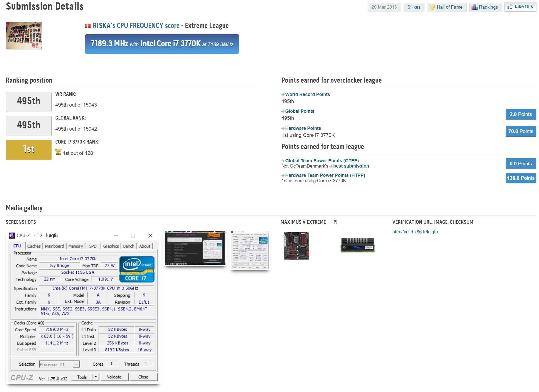Image resolution: width=539 pixels, height=392 pixels.
Task: Click the MAXIMUS V EXTREME motherboard thumbnail
Action: pyautogui.click(x=296, y=245)
